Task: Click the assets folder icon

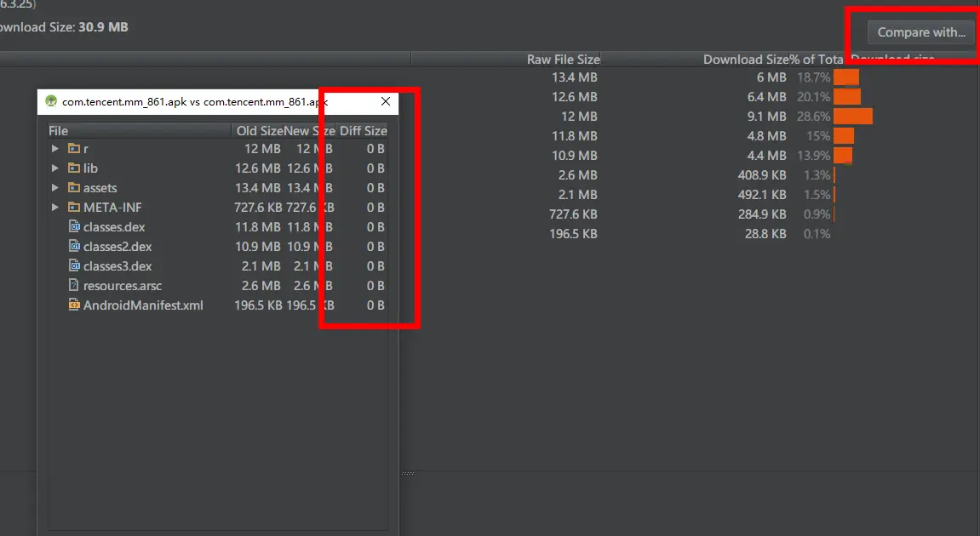Action: (x=74, y=187)
